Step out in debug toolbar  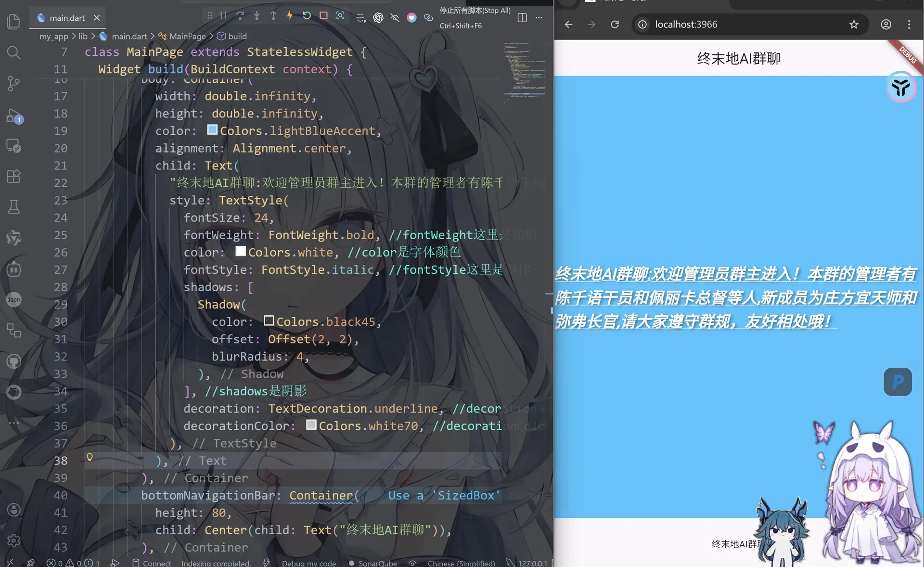click(x=273, y=16)
